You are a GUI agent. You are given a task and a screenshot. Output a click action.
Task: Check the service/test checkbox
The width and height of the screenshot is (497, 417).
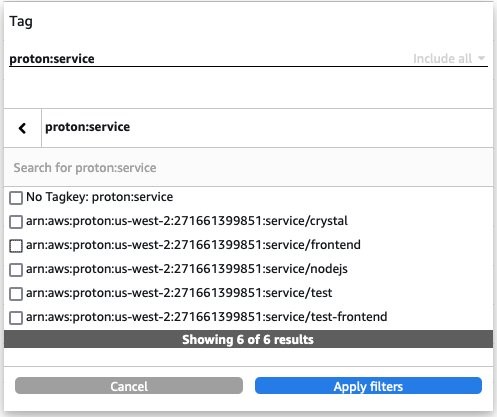[x=16, y=294]
